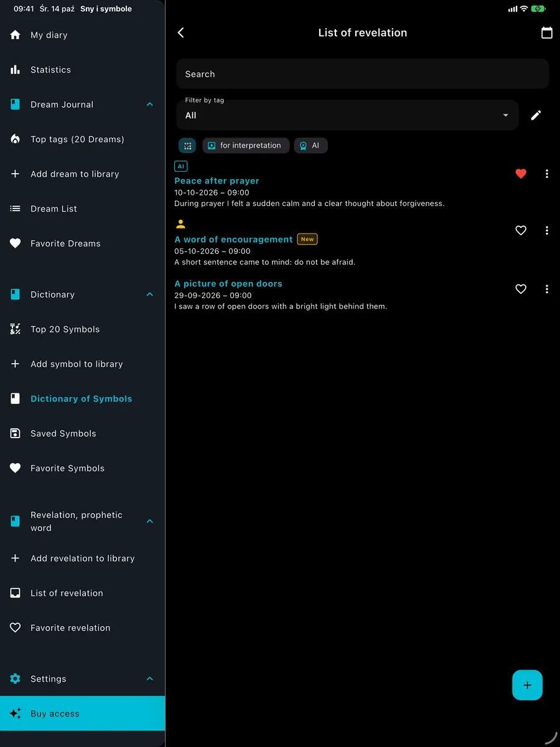Click the battery indicator in status bar

[x=539, y=9]
